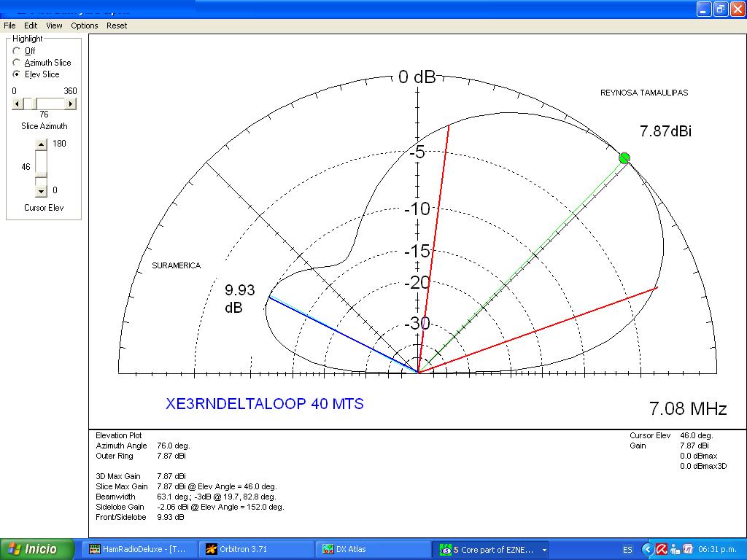Expand hidden tray icons arrow

[647, 550]
